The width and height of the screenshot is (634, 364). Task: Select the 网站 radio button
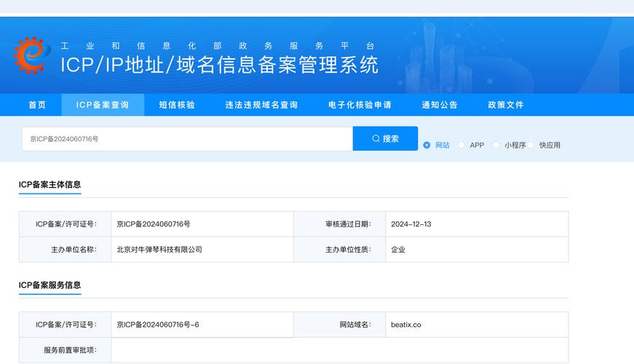pos(427,145)
